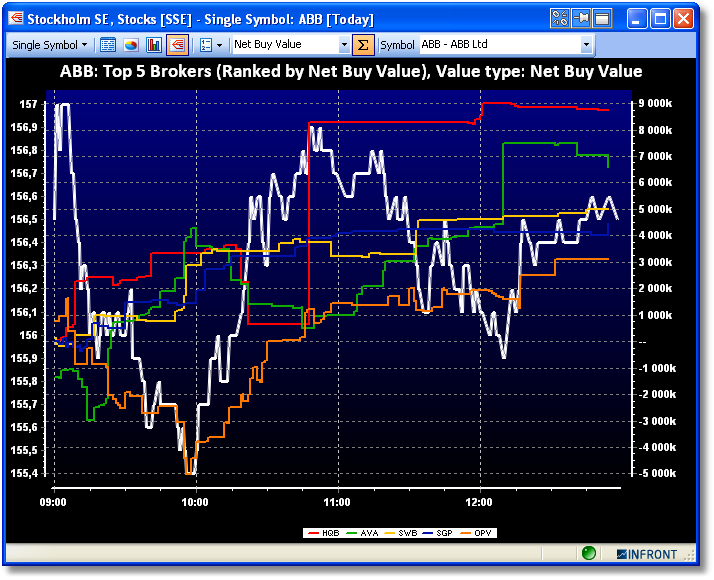This screenshot has height=580, width=714.
Task: Open the Single Symbol mode dropdown
Action: [50, 45]
